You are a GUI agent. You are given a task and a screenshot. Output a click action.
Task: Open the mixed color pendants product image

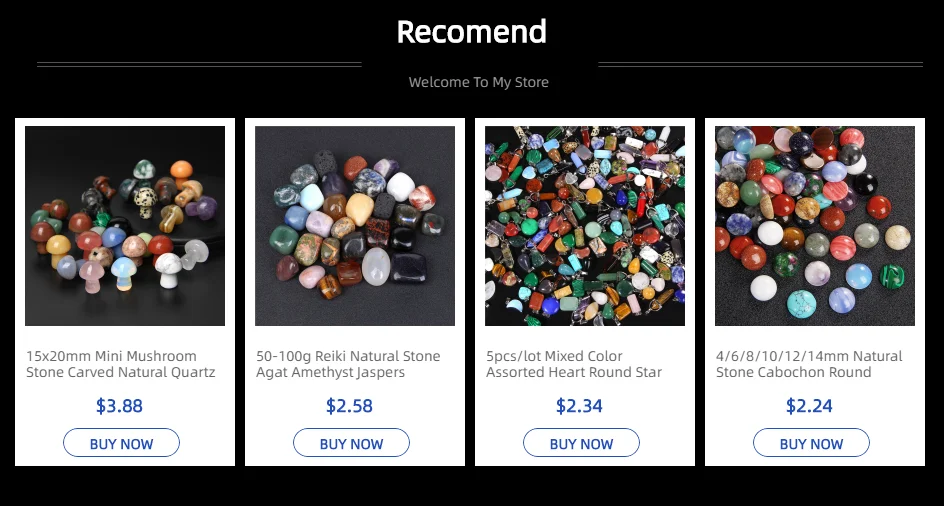pyautogui.click(x=585, y=226)
